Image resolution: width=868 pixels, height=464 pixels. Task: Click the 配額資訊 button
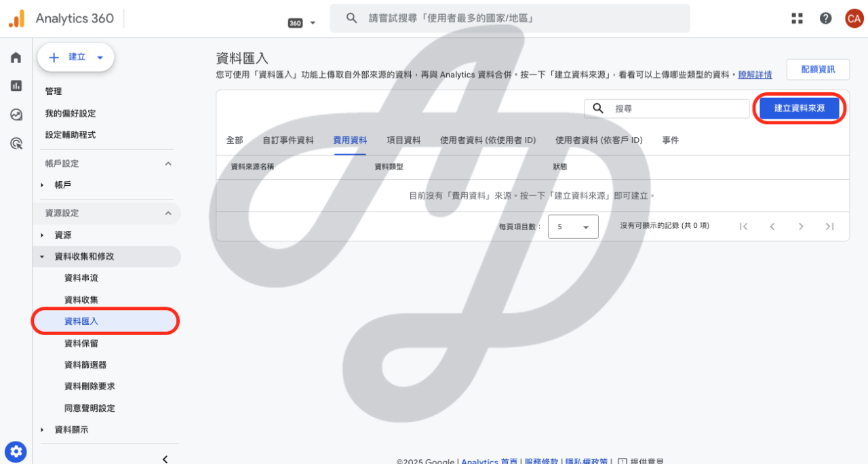coord(818,69)
